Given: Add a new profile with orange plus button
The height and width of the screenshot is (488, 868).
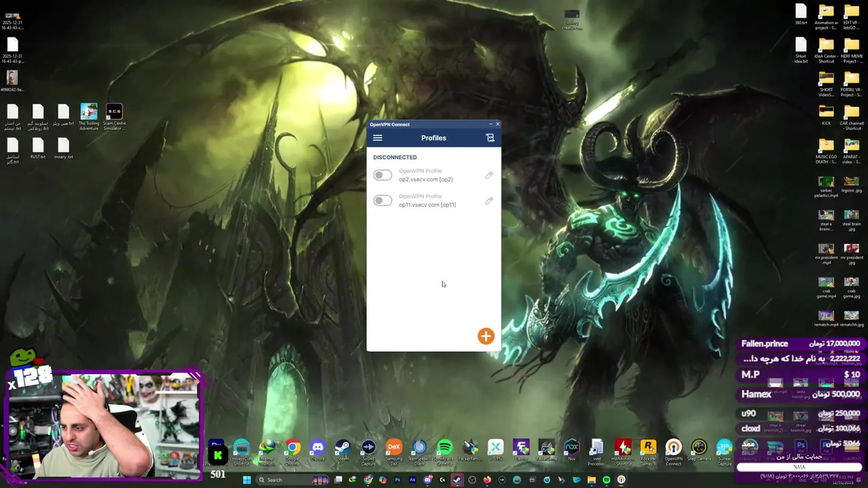Looking at the screenshot, I should point(486,336).
